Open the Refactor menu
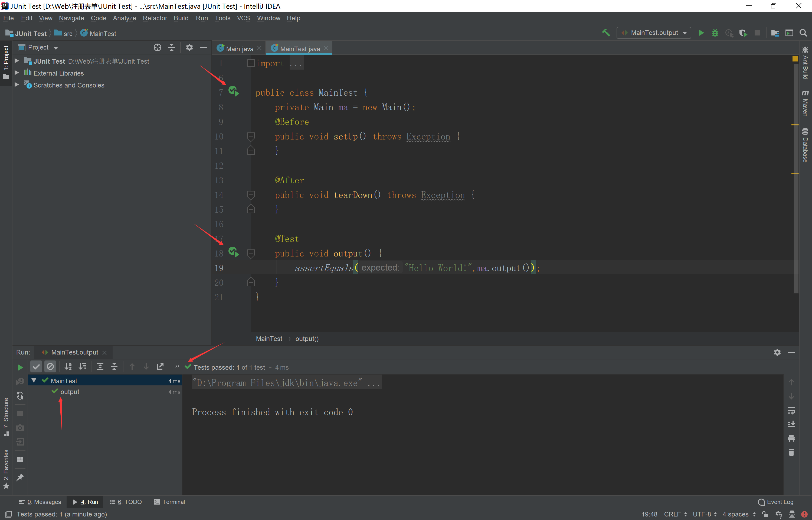 point(155,18)
